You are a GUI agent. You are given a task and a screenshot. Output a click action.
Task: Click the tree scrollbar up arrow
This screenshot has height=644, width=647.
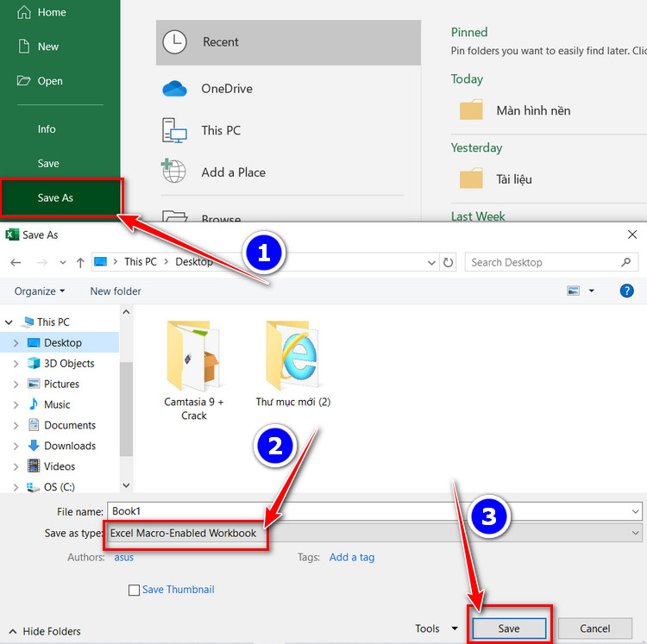(126, 312)
